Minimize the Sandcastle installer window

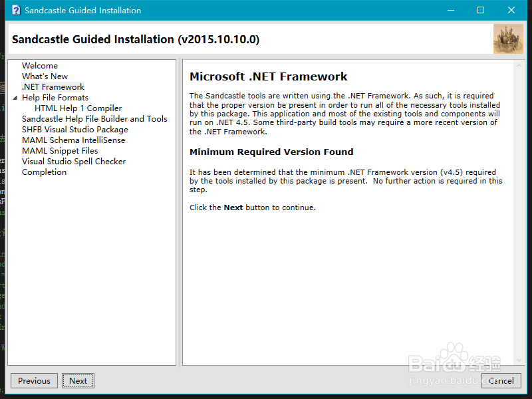451,10
